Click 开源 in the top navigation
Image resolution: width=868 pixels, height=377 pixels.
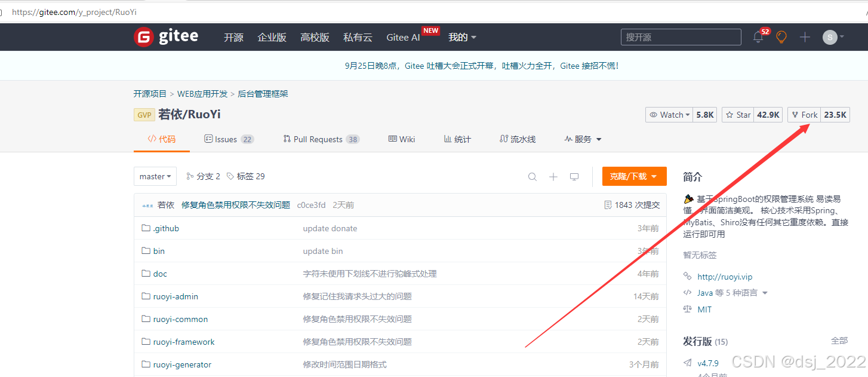coord(233,37)
